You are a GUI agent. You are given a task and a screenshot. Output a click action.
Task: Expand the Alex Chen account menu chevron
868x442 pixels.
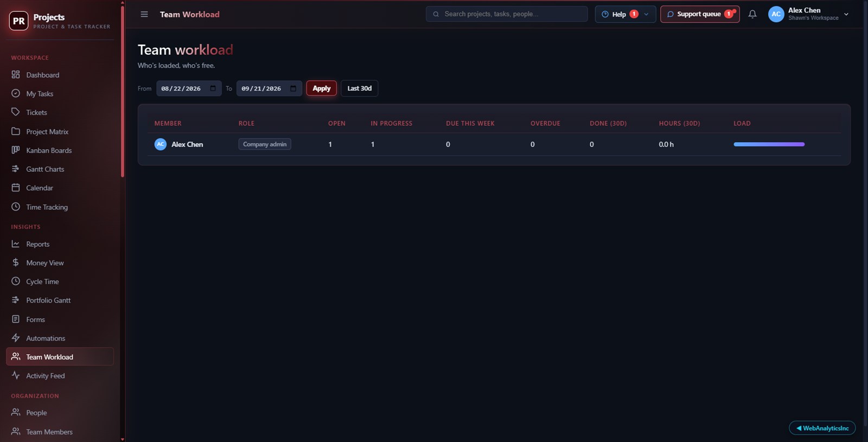point(846,14)
